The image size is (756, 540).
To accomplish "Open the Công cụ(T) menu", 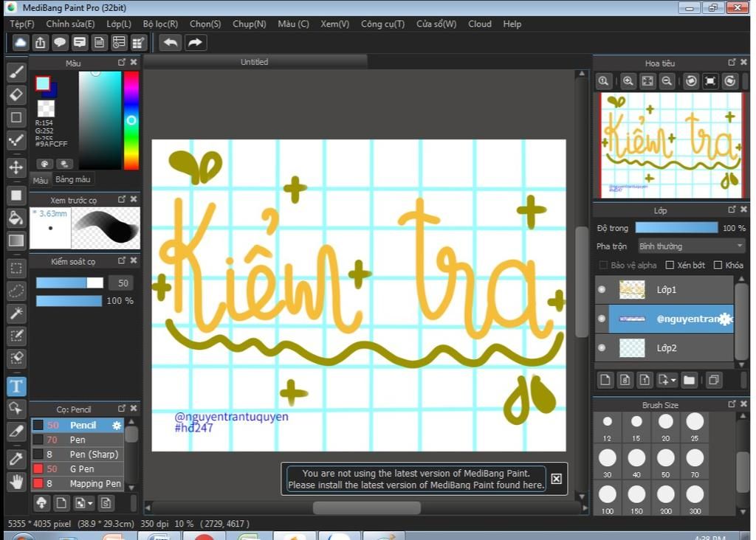I will coord(383,24).
